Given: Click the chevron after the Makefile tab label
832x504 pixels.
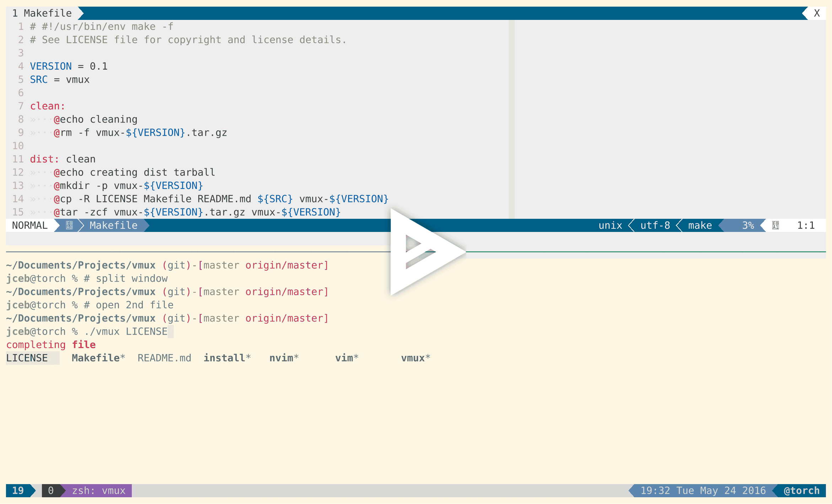Looking at the screenshot, I should tap(81, 13).
